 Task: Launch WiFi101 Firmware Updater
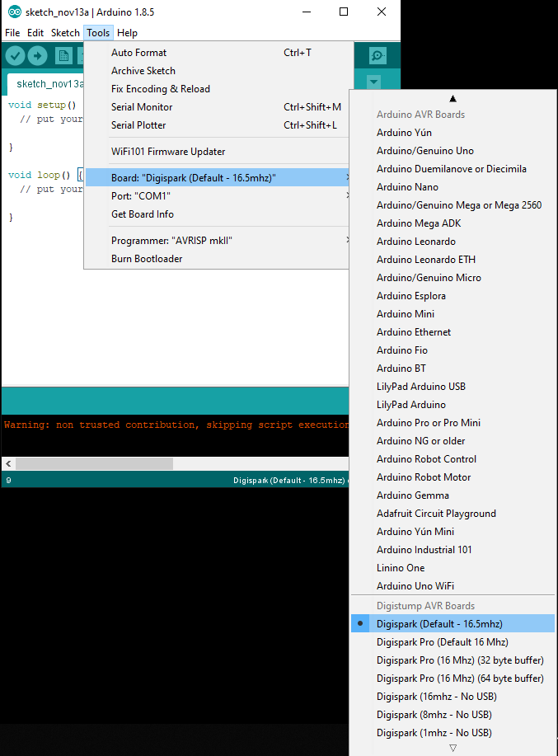pyautogui.click(x=217, y=152)
